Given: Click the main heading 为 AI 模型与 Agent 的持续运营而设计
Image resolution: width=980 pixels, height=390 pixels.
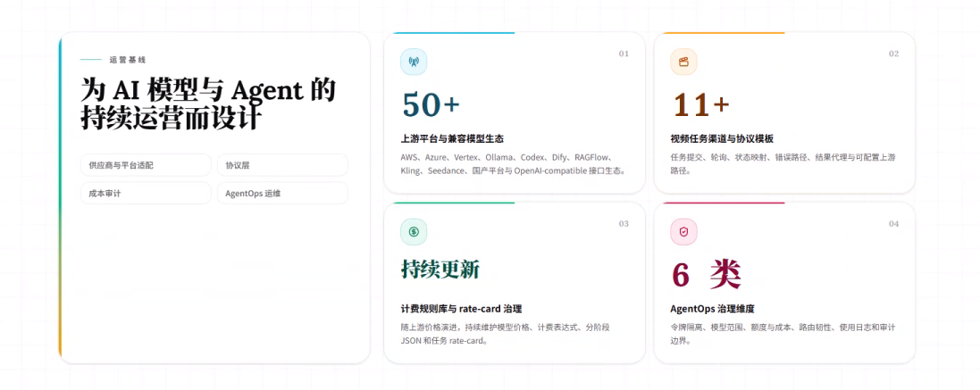Looking at the screenshot, I should pos(208,104).
